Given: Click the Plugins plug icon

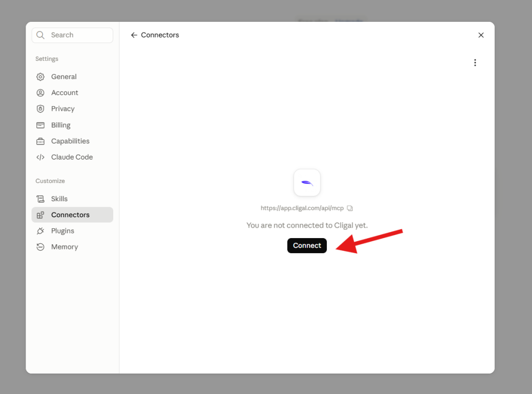Looking at the screenshot, I should coord(41,231).
